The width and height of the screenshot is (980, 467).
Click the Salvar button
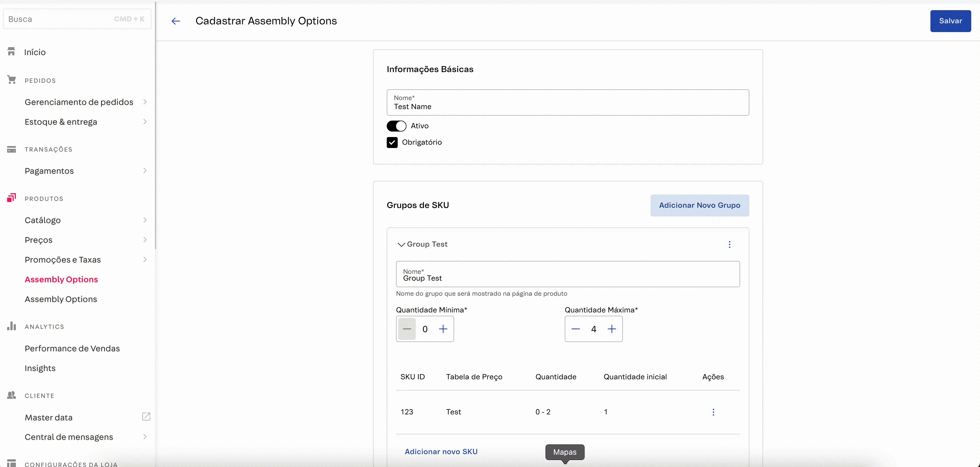point(950,21)
